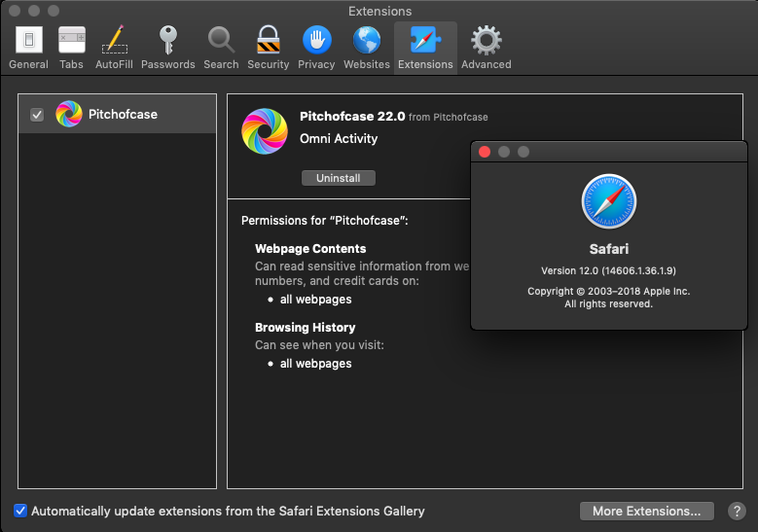Open Security padlock preferences
The width and height of the screenshot is (758, 532).
coord(268,48)
